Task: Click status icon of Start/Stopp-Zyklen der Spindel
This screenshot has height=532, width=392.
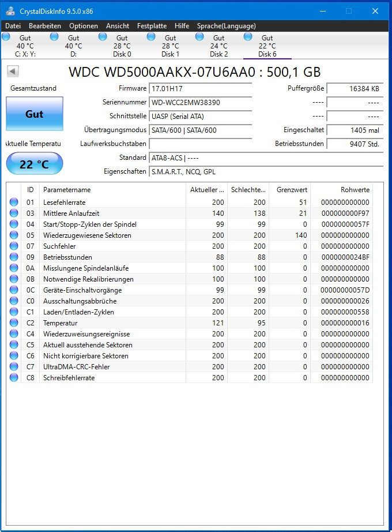Action: coord(14,224)
